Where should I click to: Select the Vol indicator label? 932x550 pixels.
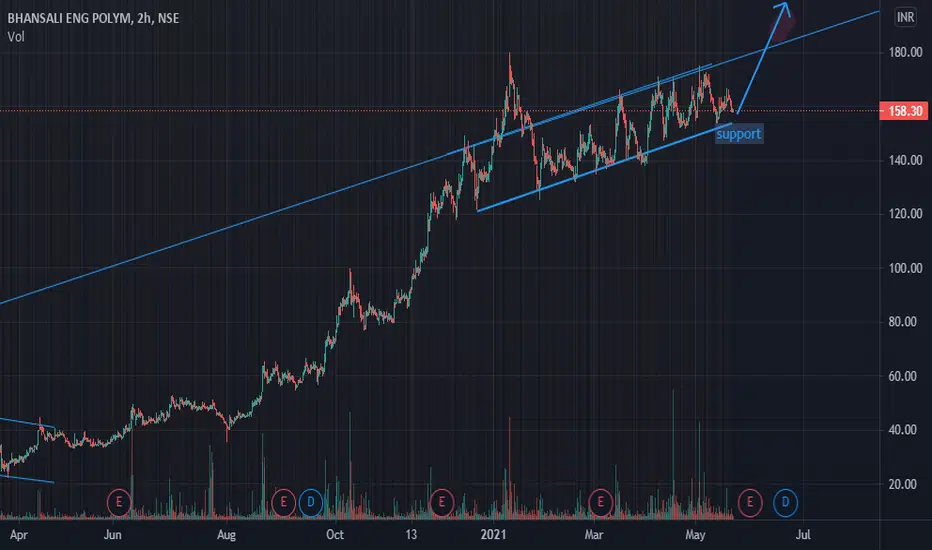pos(16,37)
